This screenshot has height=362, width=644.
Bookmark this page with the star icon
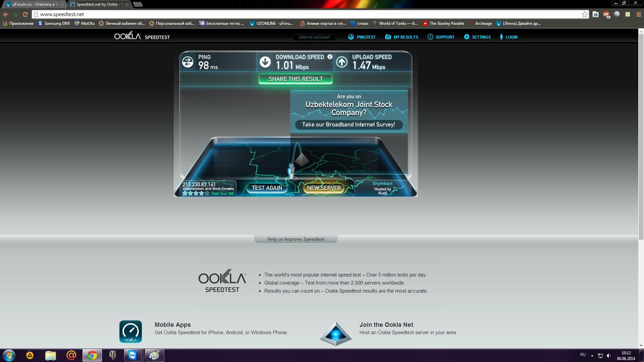(x=585, y=14)
